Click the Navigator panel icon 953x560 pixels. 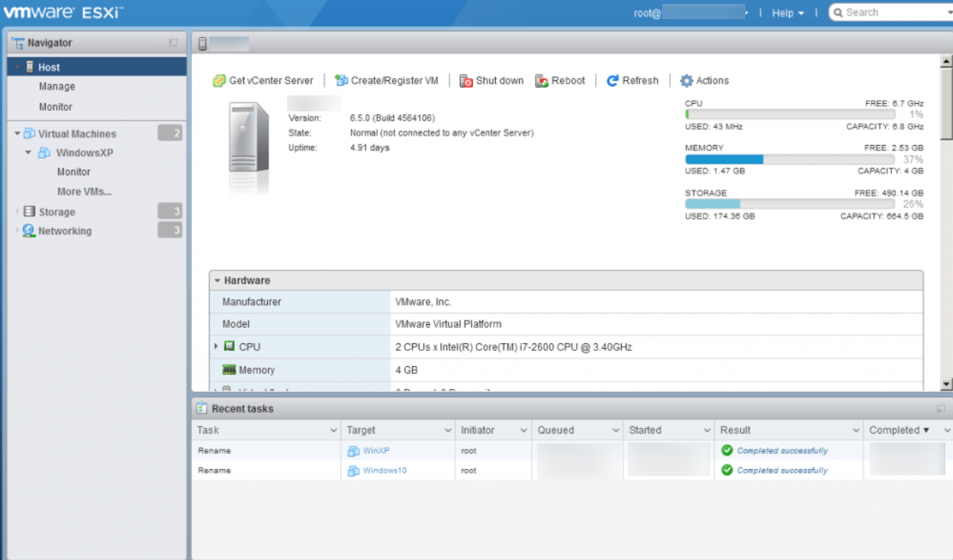18,43
